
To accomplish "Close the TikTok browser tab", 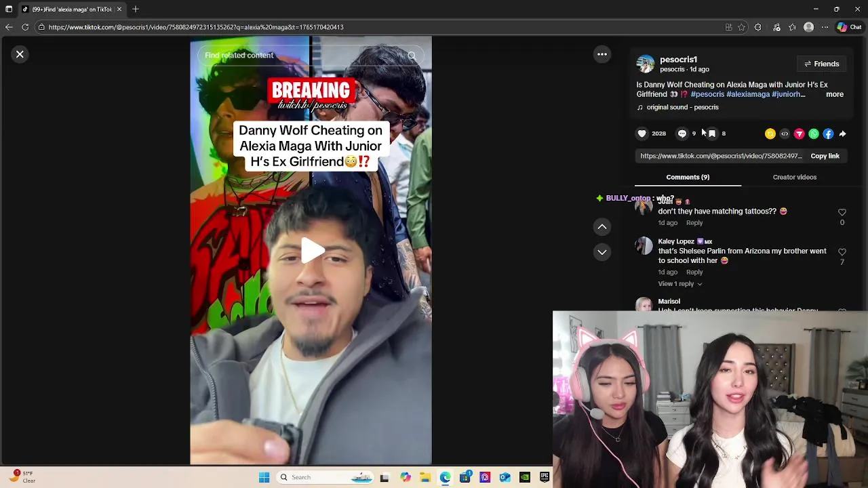I will click(x=119, y=9).
